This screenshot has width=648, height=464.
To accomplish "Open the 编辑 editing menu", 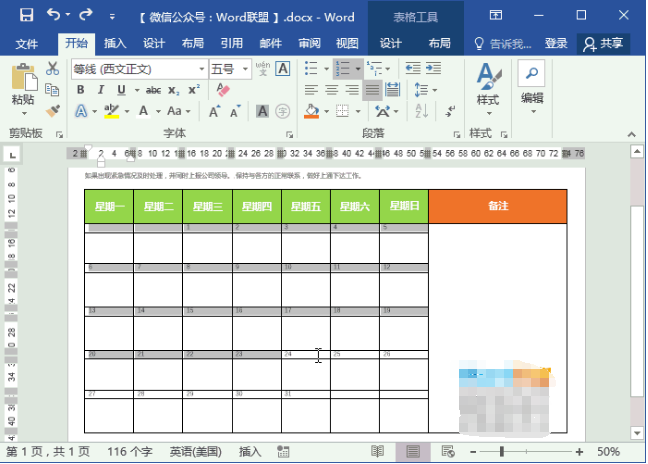I will coord(532,88).
